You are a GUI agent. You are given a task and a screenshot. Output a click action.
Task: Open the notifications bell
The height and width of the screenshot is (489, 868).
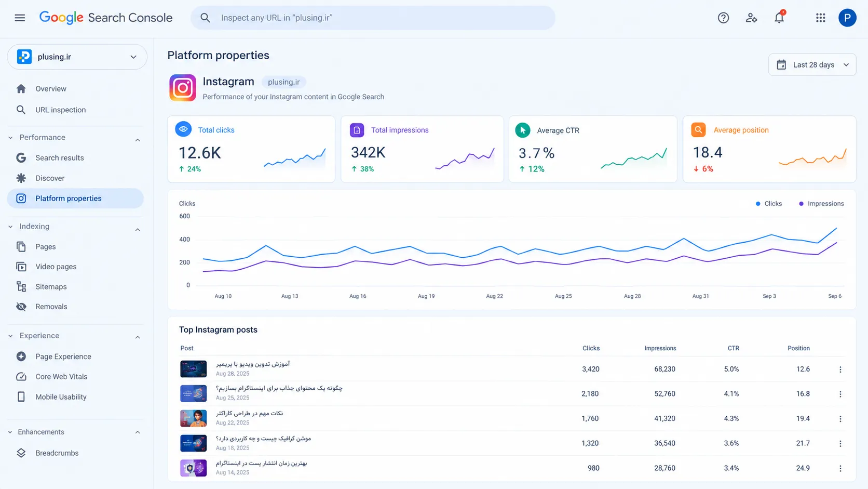(x=779, y=18)
